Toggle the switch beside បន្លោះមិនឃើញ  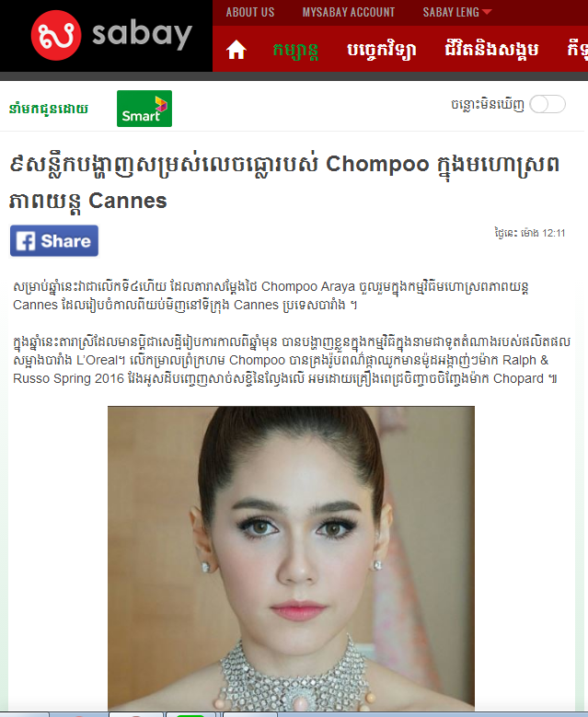548,104
